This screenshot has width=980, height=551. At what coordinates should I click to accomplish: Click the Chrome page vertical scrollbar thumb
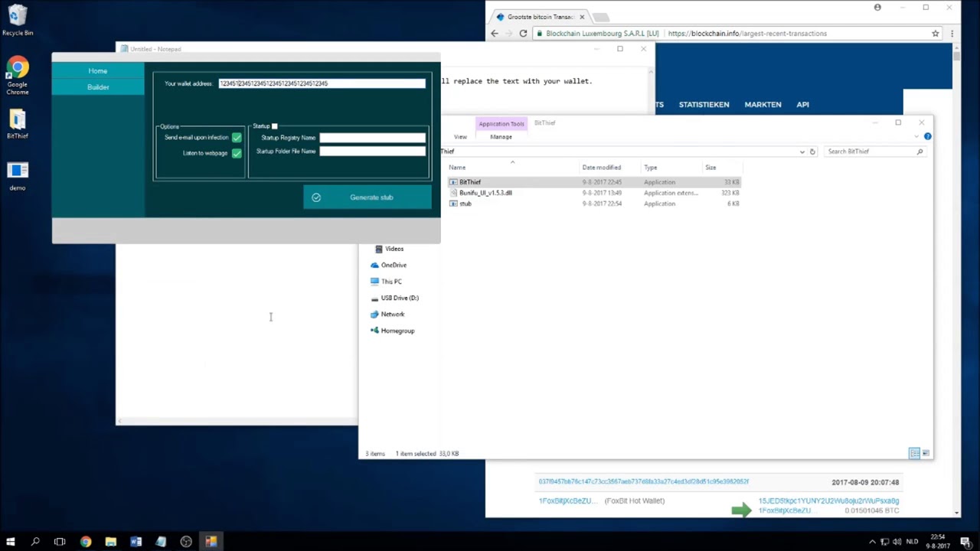coord(956,55)
